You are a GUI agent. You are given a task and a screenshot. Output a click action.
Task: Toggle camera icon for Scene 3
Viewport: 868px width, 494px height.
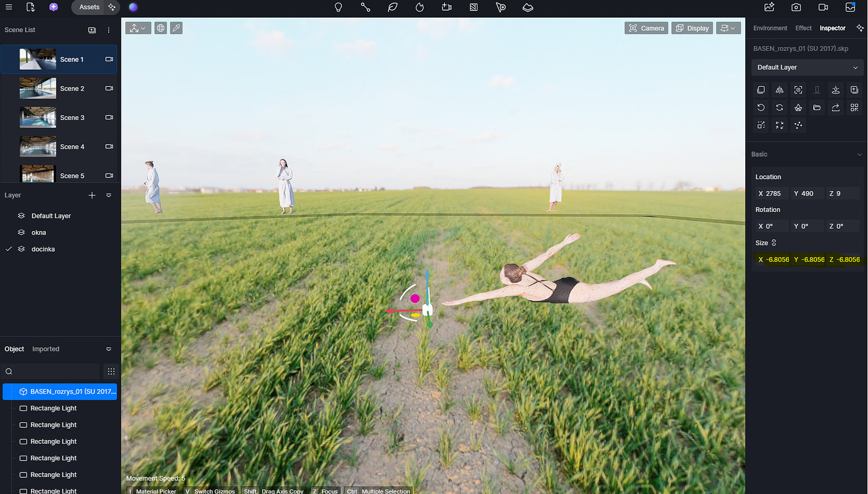click(x=109, y=118)
